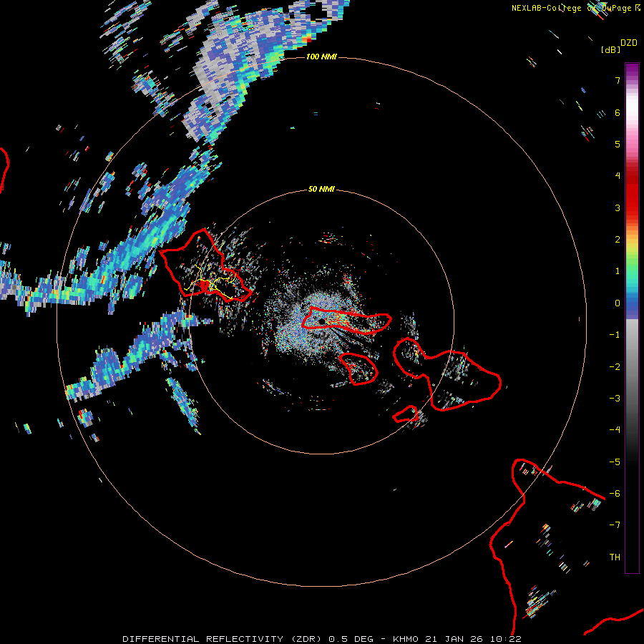The width and height of the screenshot is (644, 644).
Task: Click the legend value 4
Action: [x=618, y=176]
